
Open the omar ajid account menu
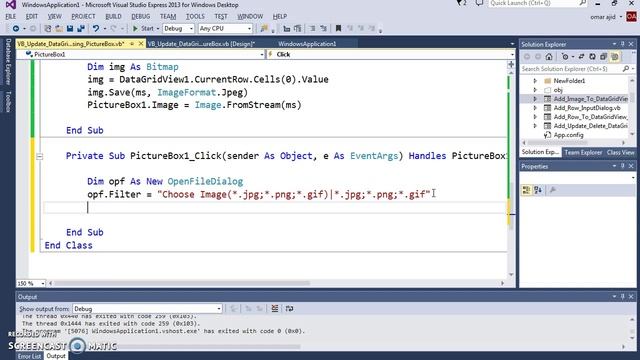point(607,17)
